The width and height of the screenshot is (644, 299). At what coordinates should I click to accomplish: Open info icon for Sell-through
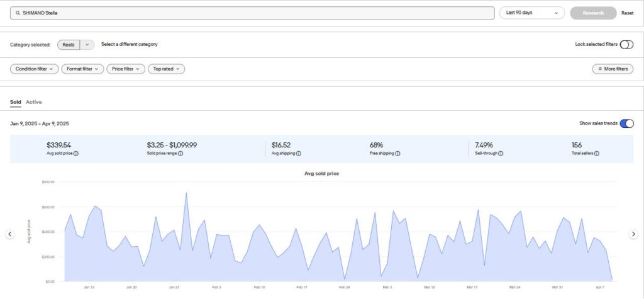point(501,154)
